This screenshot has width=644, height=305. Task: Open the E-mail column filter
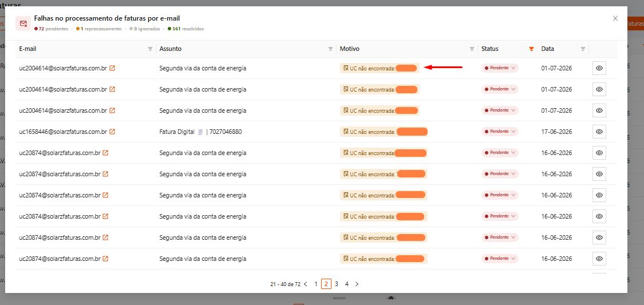(x=150, y=49)
